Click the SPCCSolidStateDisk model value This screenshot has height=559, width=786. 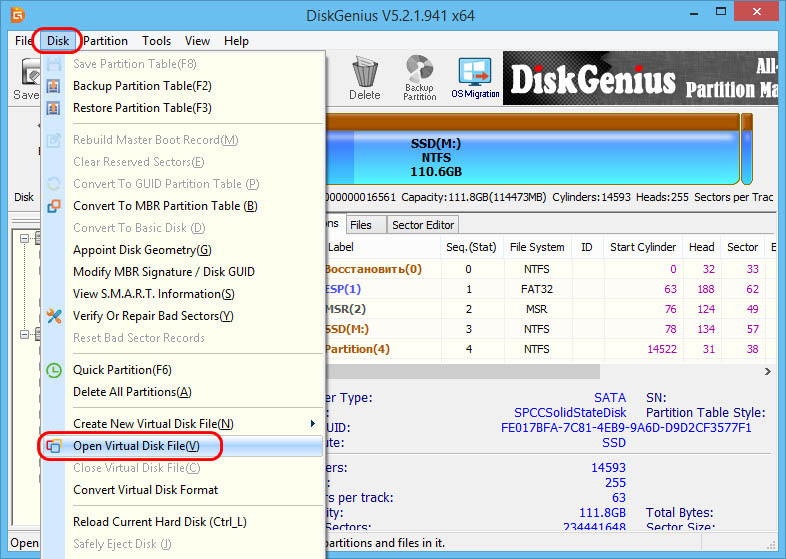[570, 413]
